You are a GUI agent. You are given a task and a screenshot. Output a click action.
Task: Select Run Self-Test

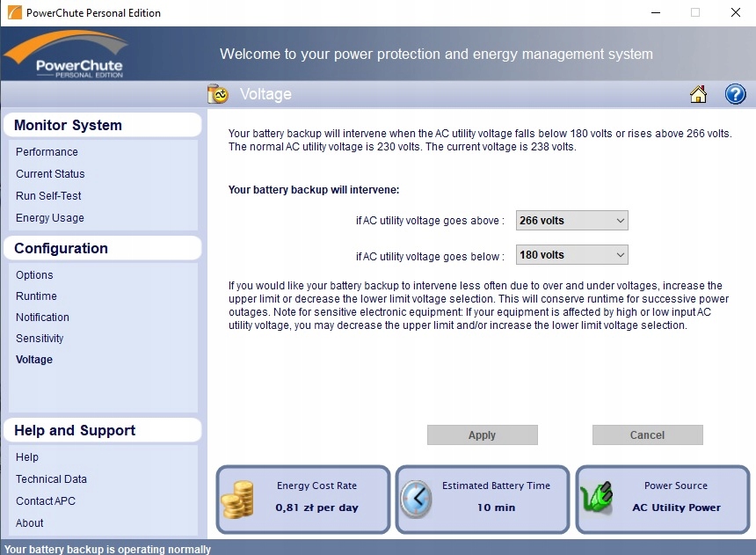point(48,196)
